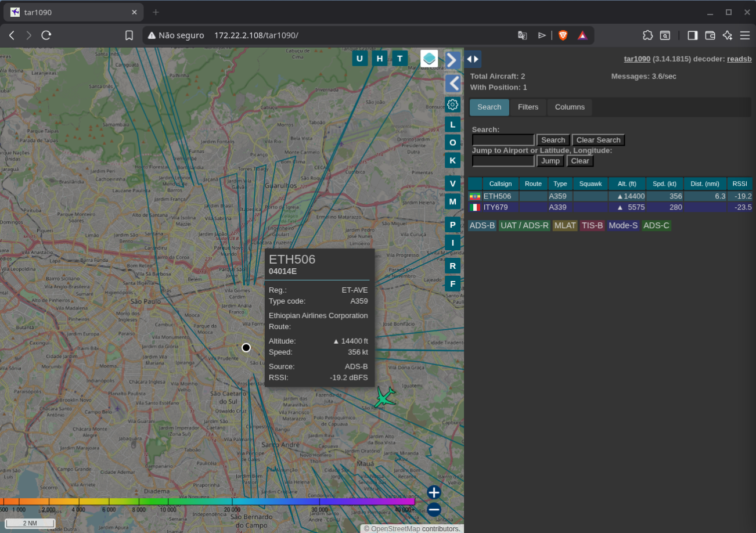Sort table by Route column
756x533 pixels.
click(x=533, y=184)
